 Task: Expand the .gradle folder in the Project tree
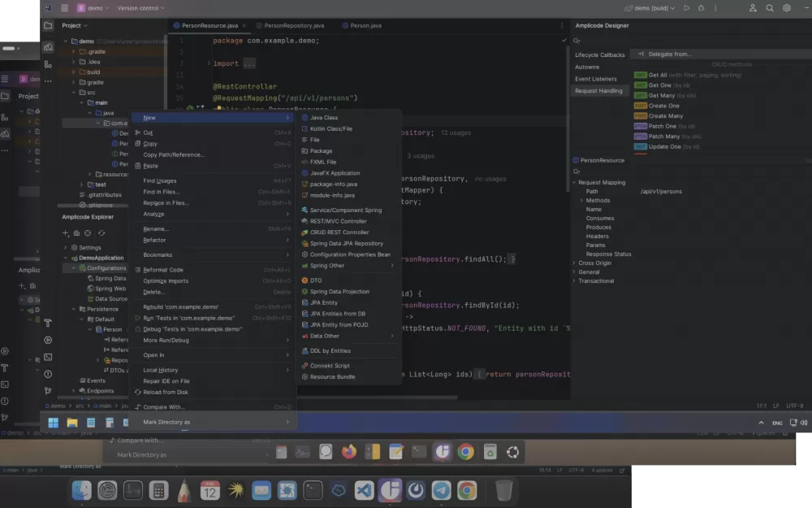pyautogui.click(x=73, y=51)
